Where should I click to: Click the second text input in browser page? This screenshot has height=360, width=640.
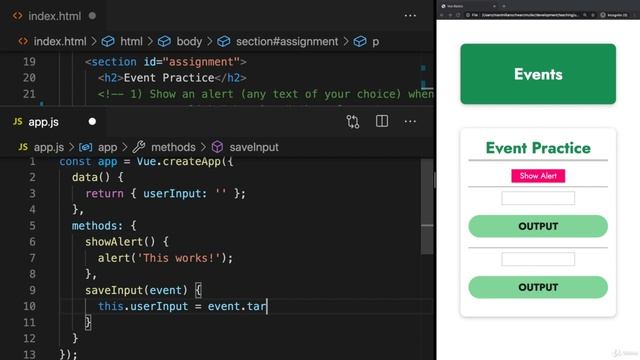tap(538, 259)
